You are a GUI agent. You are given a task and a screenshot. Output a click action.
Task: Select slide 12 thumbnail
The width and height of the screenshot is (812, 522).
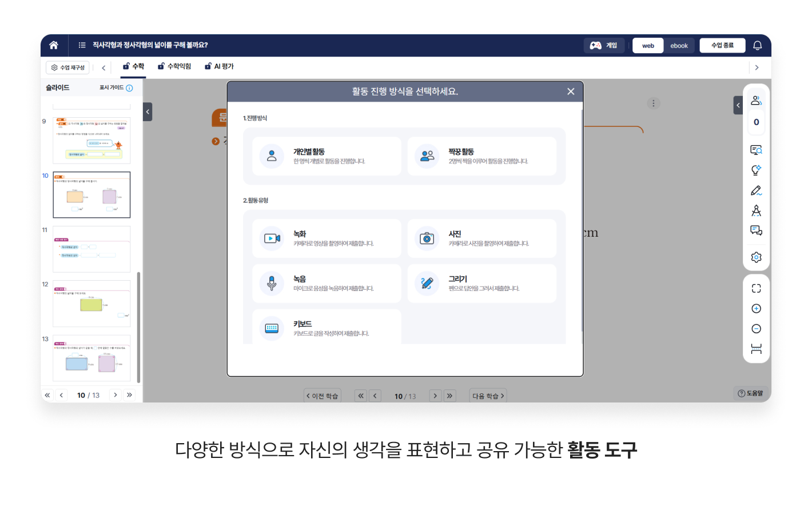coord(91,304)
